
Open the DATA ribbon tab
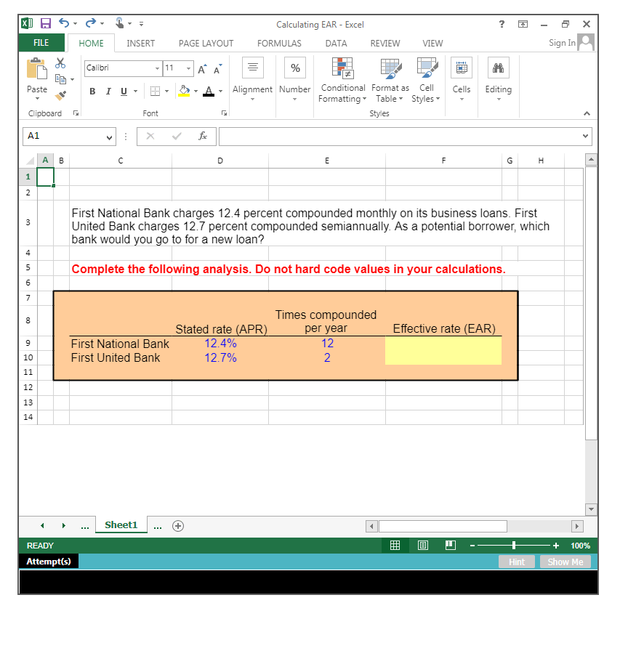(x=336, y=43)
